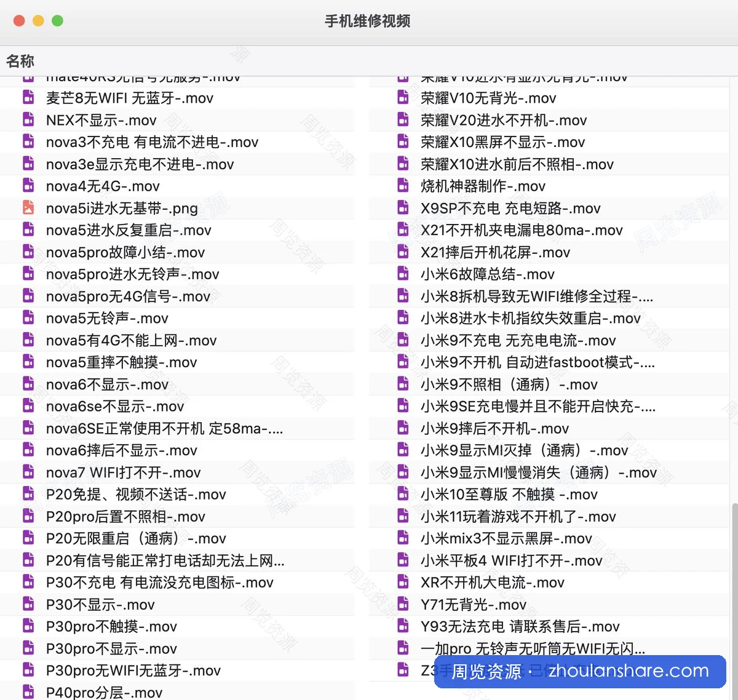Click the green zoom window button
Viewport: 738px width, 700px height.
click(57, 20)
